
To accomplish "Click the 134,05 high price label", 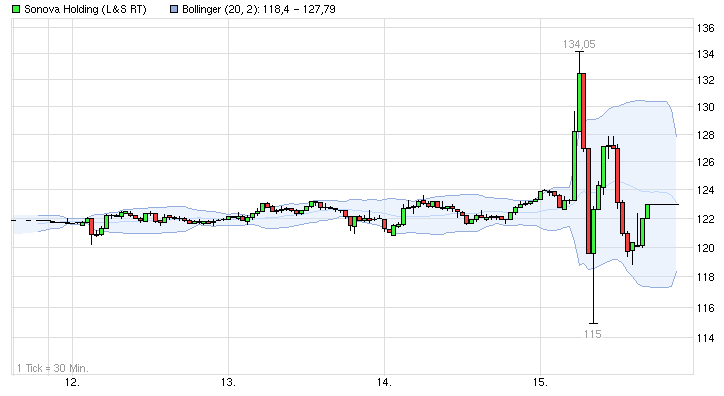I will pyautogui.click(x=579, y=44).
